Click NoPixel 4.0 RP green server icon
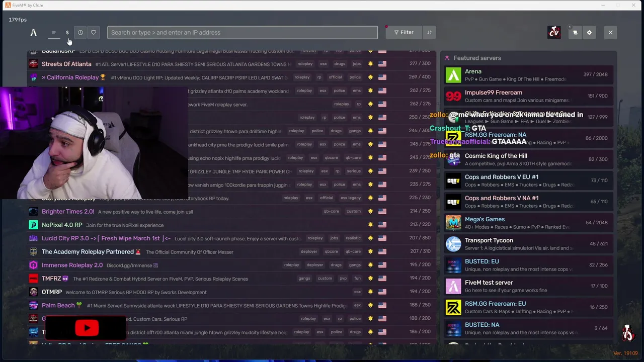644x362 pixels. pos(33,225)
